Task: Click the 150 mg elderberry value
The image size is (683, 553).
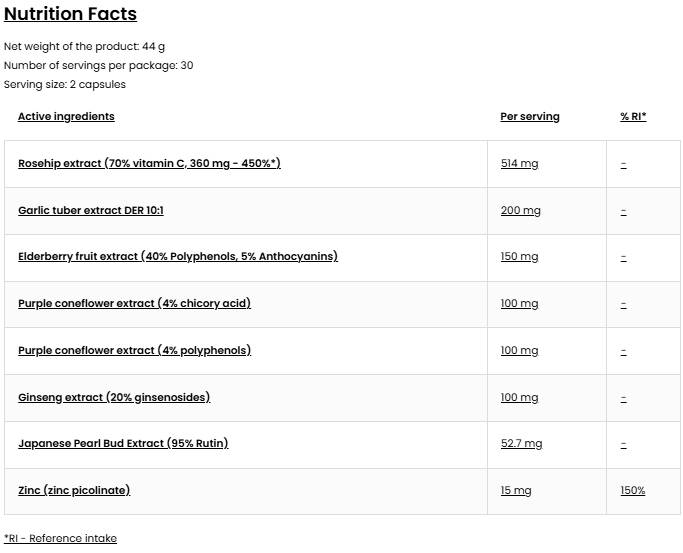Action: [x=519, y=257]
